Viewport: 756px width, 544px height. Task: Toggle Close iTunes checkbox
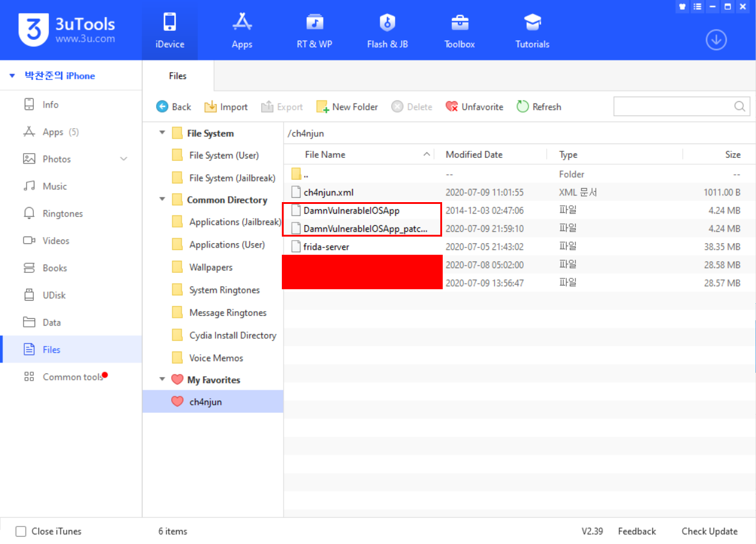point(21,531)
